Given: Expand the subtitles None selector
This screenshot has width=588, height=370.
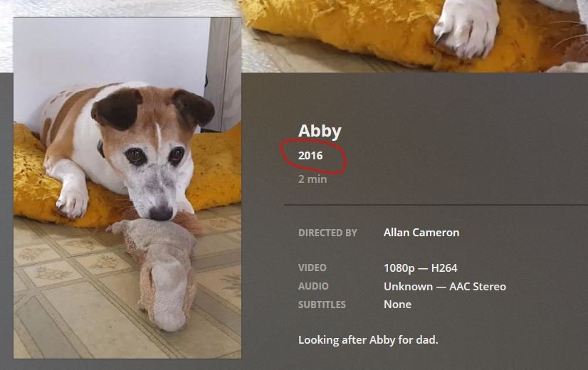Looking at the screenshot, I should click(x=397, y=305).
